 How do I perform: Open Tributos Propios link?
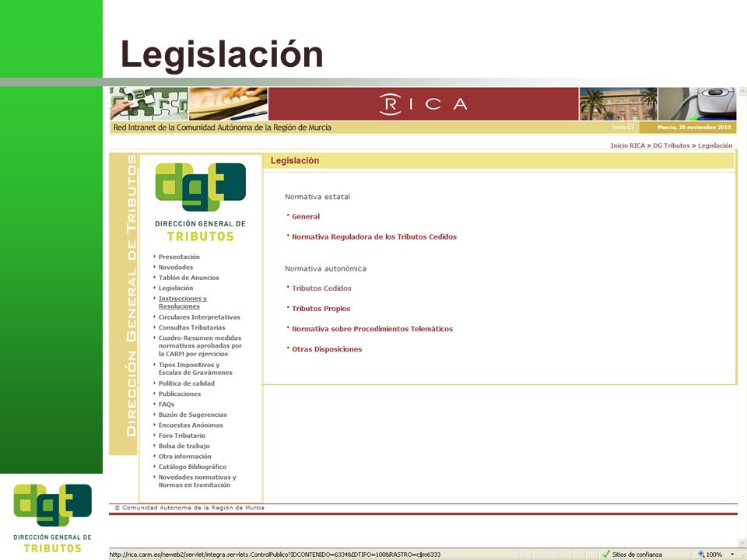[x=321, y=309]
